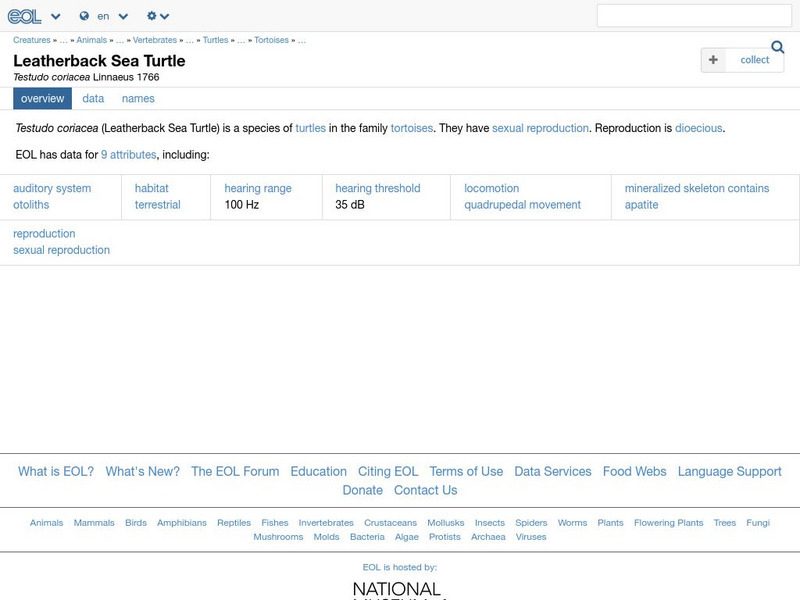Image resolution: width=800 pixels, height=600 pixels.
Task: Open 'Data Services' footer link
Action: 553,471
